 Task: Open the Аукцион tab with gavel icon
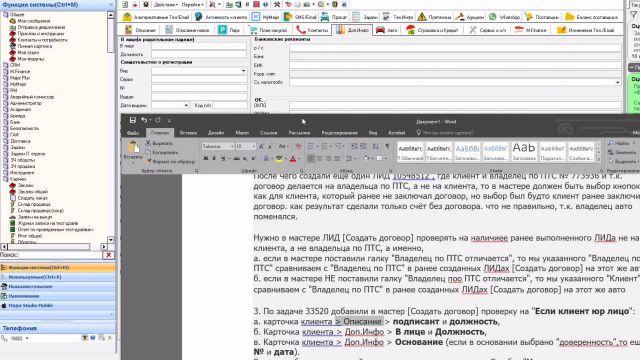tap(470, 17)
